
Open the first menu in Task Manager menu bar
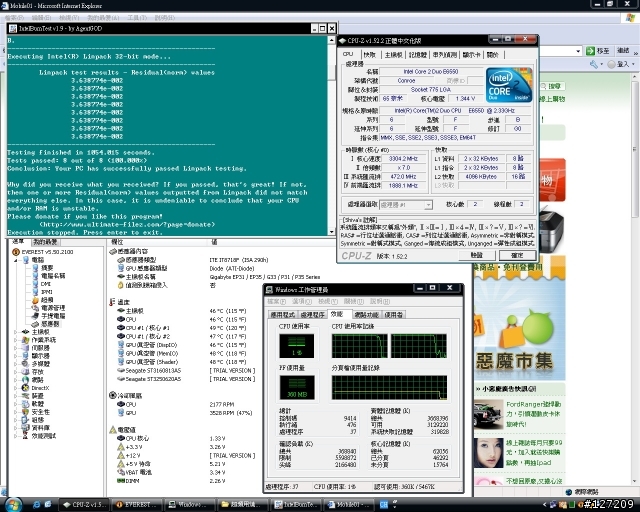click(276, 301)
